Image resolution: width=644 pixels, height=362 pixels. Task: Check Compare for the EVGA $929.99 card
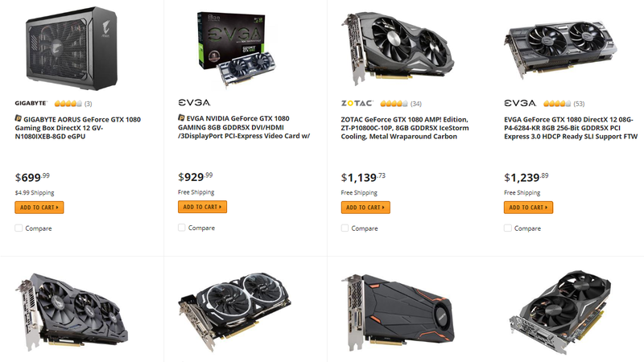(182, 228)
